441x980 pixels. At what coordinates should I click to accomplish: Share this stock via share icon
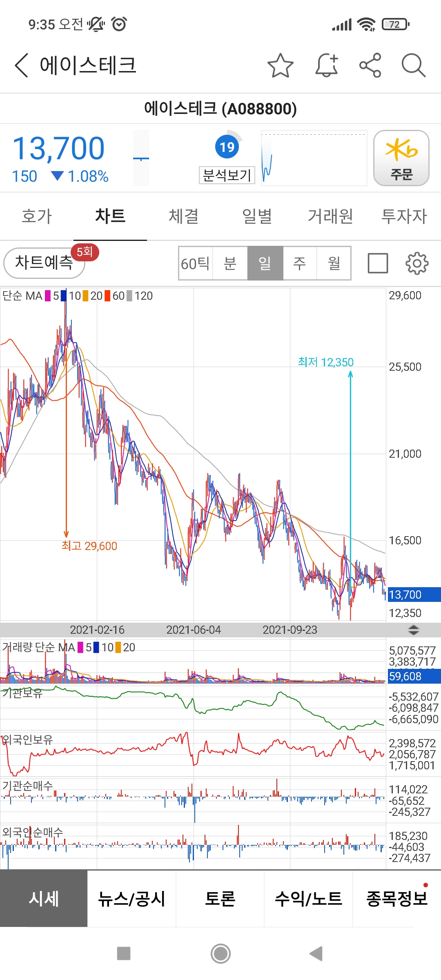tap(370, 65)
